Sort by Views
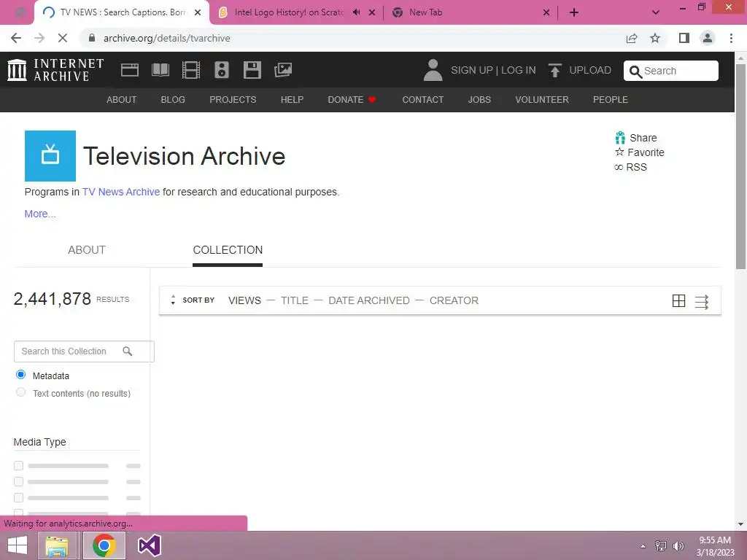 coord(244,300)
